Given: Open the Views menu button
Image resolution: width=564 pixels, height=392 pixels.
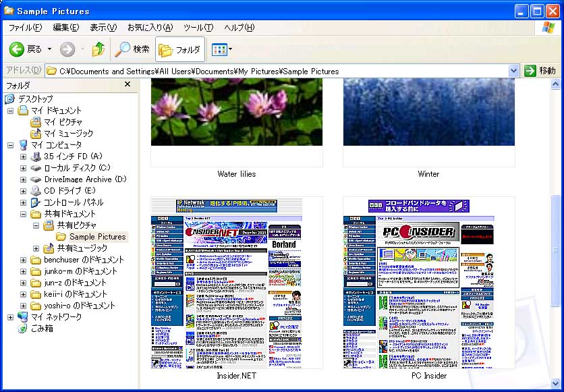Looking at the screenshot, I should pyautogui.click(x=221, y=49).
